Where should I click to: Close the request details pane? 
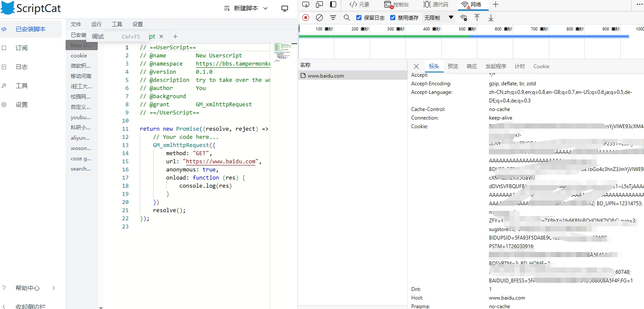[416, 66]
